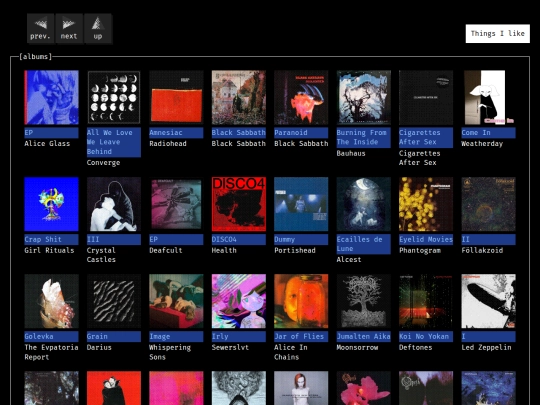
Task: Open Cigarettes After Sex black cover
Action: (x=426, y=97)
